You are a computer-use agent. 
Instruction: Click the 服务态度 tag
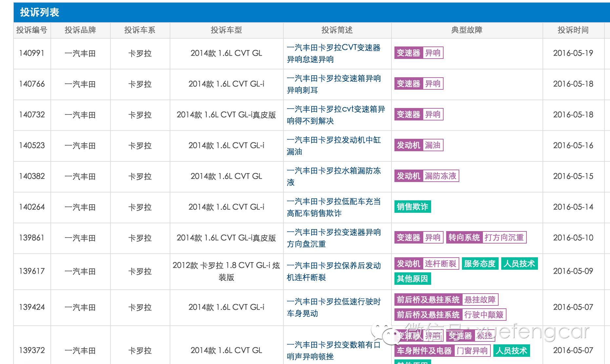click(x=480, y=264)
